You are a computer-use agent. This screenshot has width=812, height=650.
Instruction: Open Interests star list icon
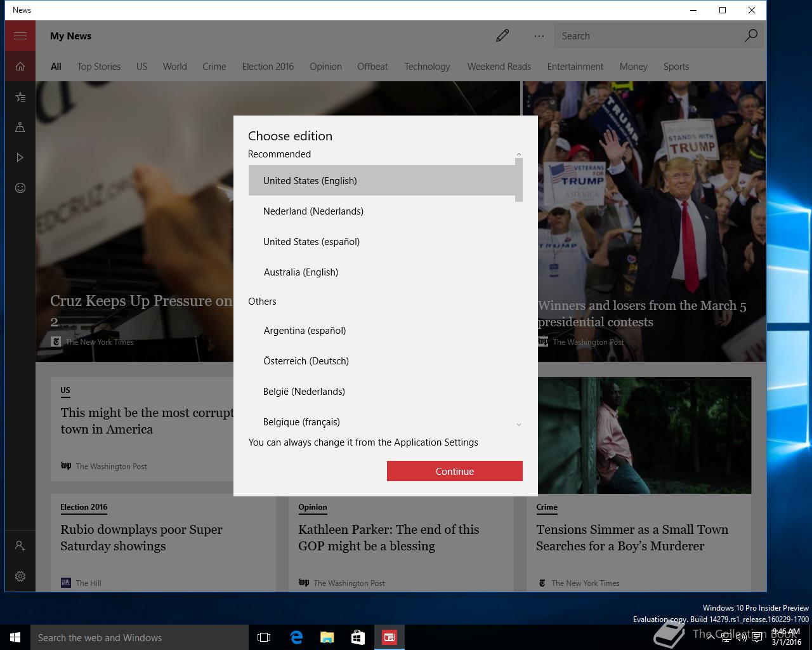(20, 96)
